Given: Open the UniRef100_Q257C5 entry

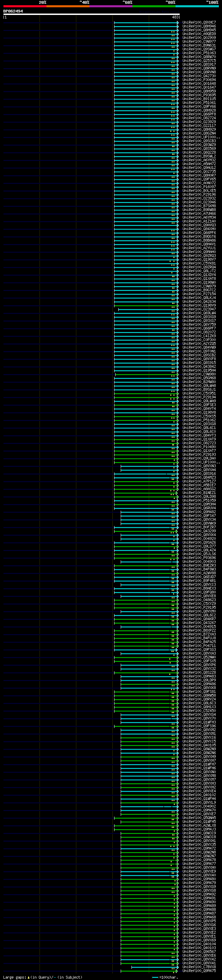Looking at the screenshot, I should tap(199, 60).
